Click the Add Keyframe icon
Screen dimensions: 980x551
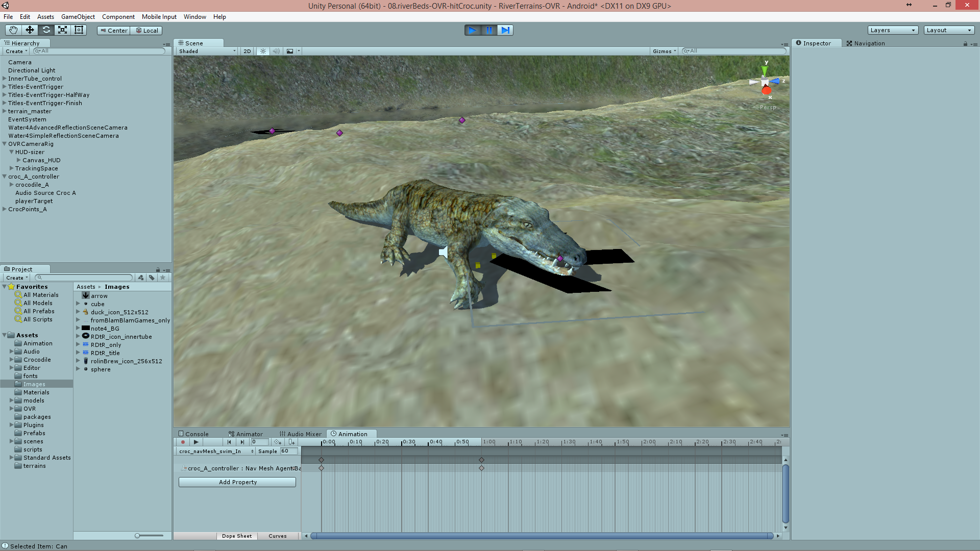277,442
